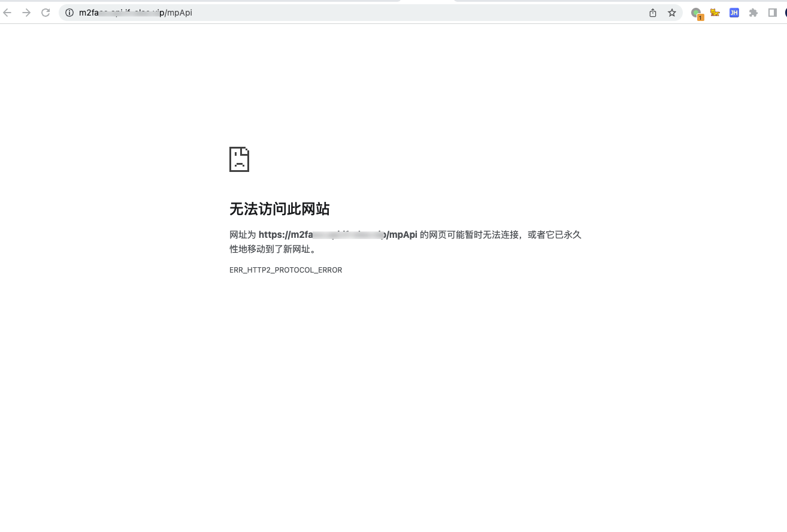
Task: Open the site information icon in address bar
Action: coord(69,13)
